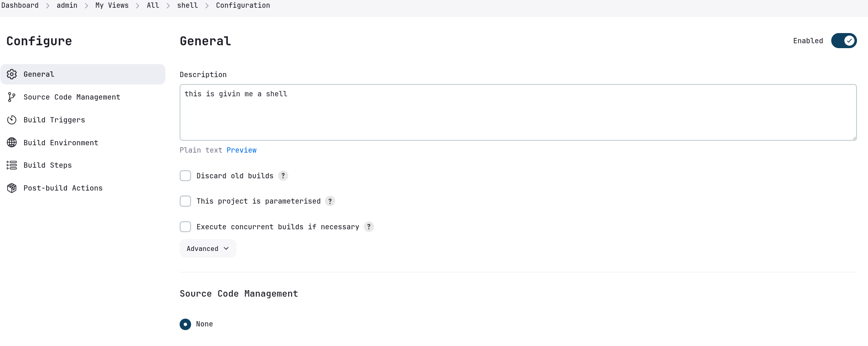Open help for Discard old builds
The height and width of the screenshot is (346, 868).
283,176
